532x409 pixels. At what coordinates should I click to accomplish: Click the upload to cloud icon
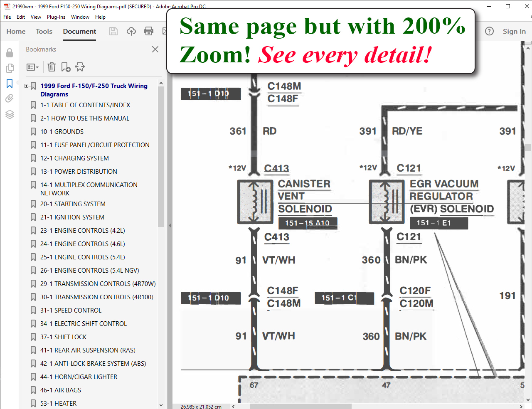pos(131,31)
